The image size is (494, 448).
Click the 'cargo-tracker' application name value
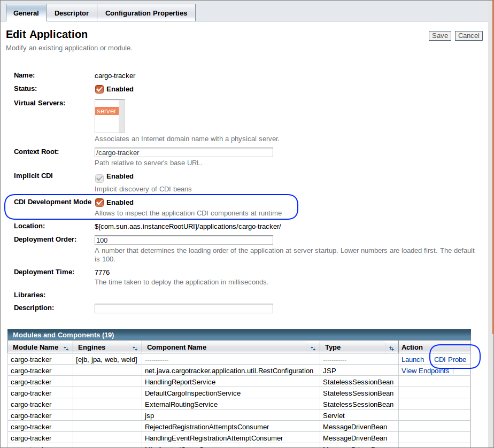pyautogui.click(x=115, y=75)
